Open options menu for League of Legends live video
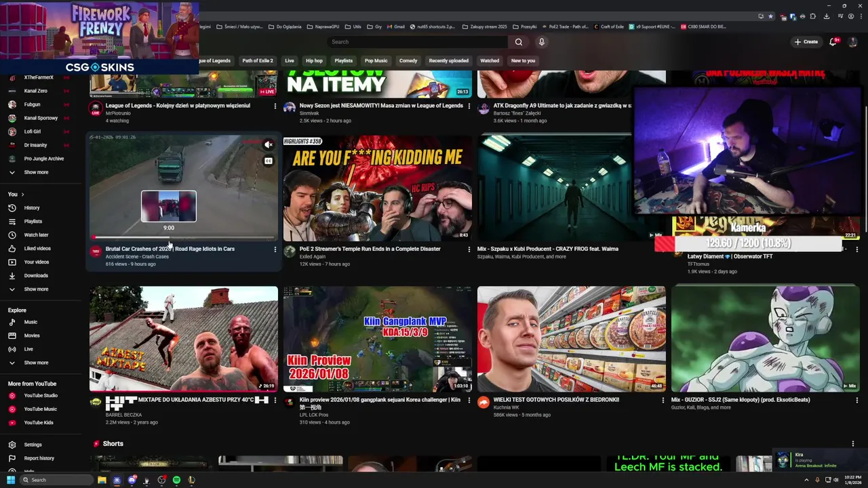This screenshot has width=868, height=488. pyautogui.click(x=275, y=106)
